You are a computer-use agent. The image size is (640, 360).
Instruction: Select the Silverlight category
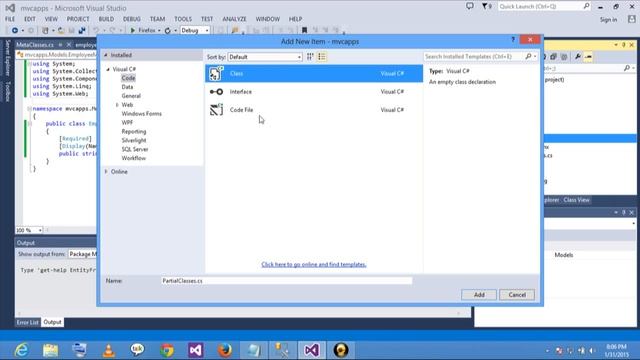tap(134, 140)
